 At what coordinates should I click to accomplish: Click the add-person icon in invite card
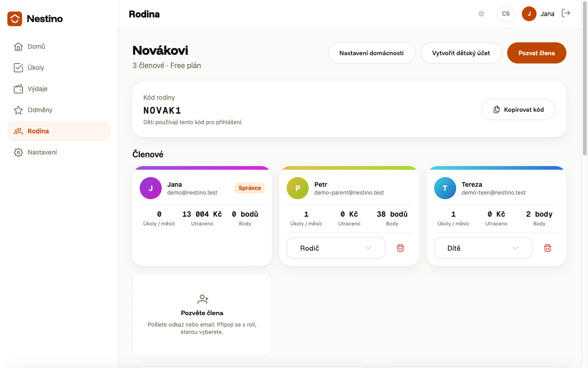pos(203,299)
